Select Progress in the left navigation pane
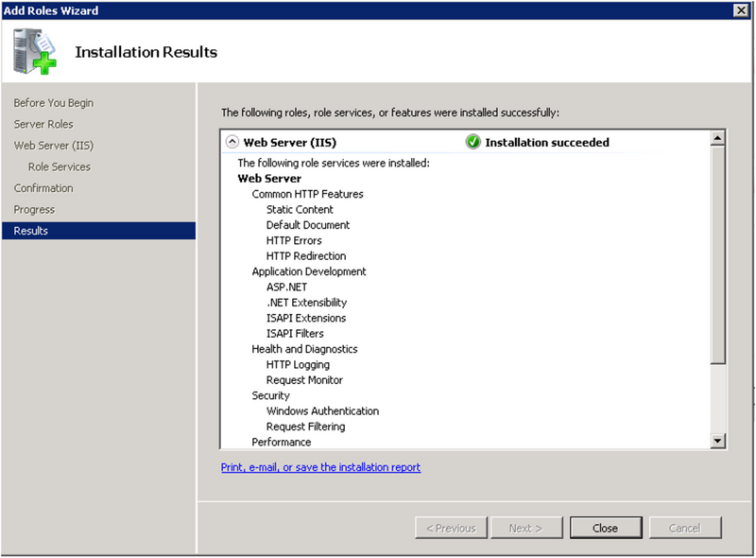Image resolution: width=756 pixels, height=558 pixels. 40,209
